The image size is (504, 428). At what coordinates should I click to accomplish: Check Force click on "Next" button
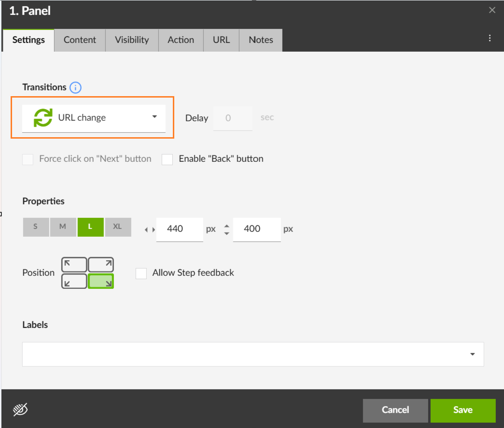click(x=28, y=159)
